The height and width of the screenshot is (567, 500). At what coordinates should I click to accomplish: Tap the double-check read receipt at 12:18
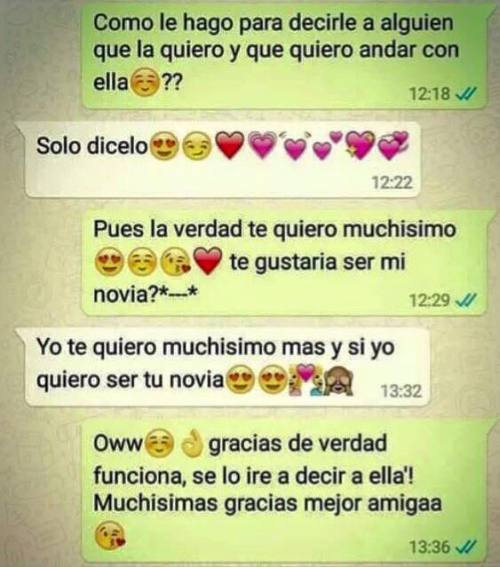point(466,94)
